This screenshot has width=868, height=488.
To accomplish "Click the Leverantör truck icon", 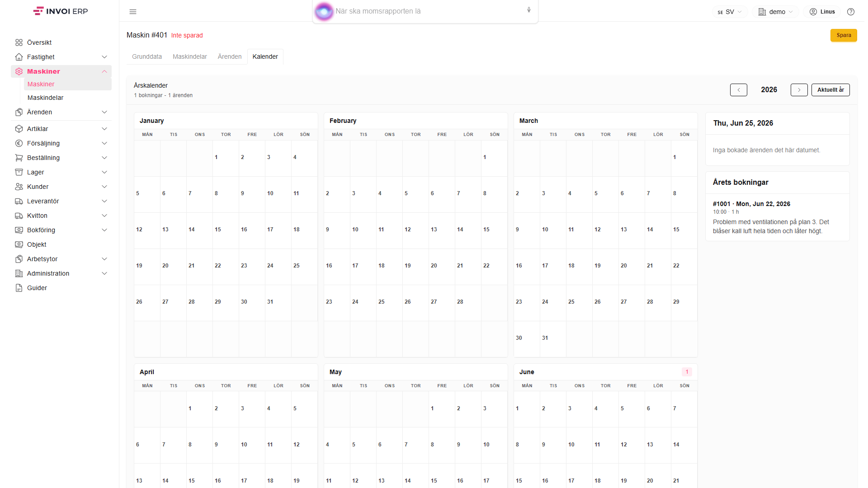I will 19,201.
